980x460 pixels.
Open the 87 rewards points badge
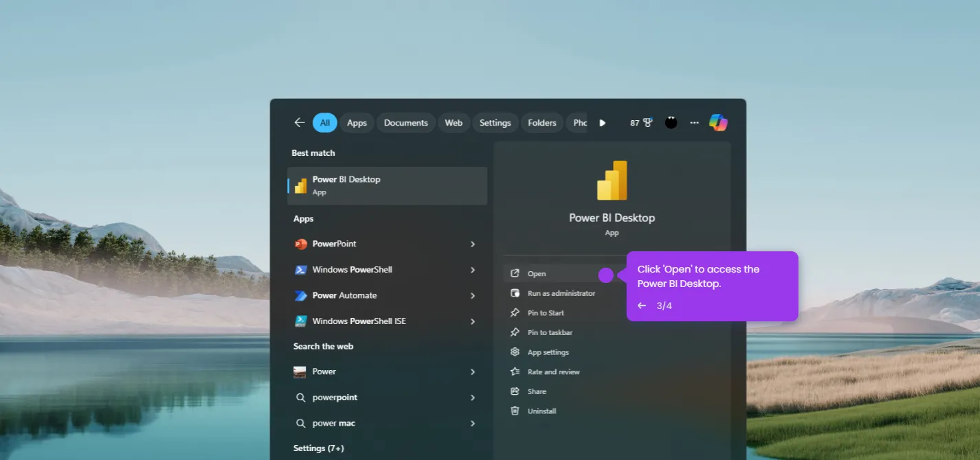coord(641,123)
